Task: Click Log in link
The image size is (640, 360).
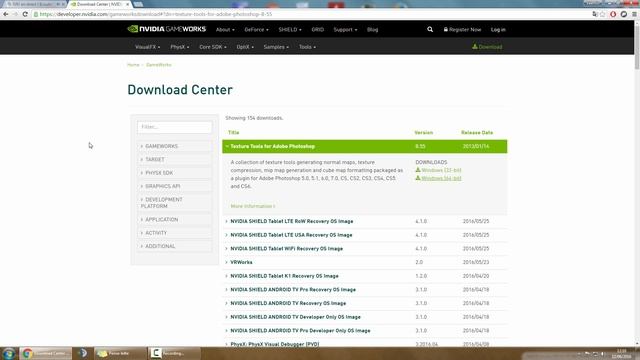Action: tap(498, 30)
